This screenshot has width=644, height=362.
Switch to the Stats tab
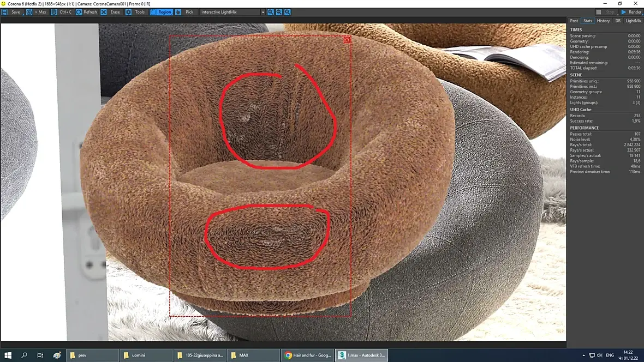coord(588,21)
